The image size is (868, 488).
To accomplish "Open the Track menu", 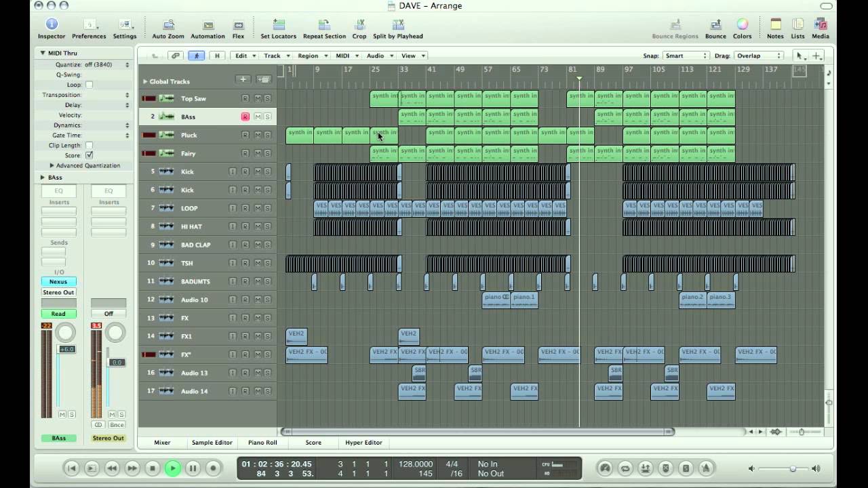I will pos(277,56).
